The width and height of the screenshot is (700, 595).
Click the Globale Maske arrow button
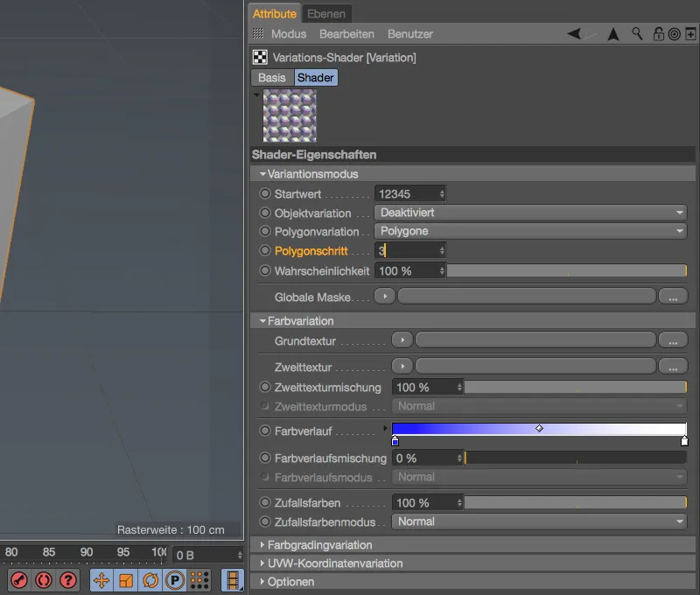pos(385,296)
